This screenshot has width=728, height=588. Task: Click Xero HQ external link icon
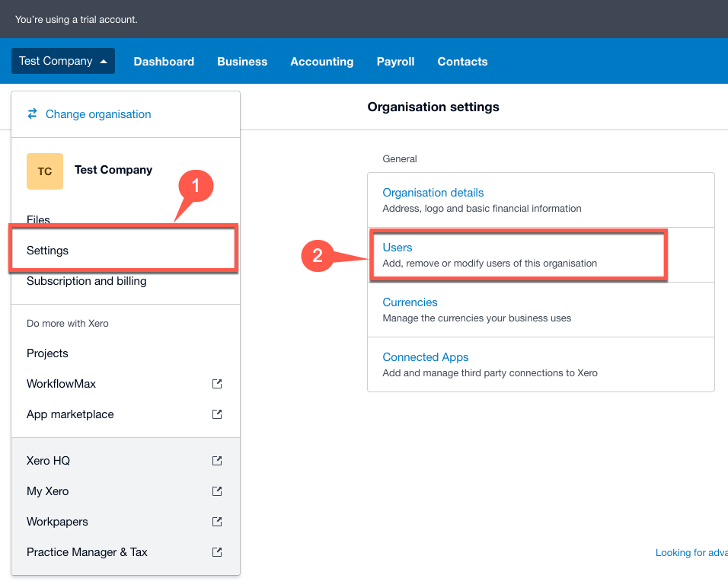click(217, 461)
